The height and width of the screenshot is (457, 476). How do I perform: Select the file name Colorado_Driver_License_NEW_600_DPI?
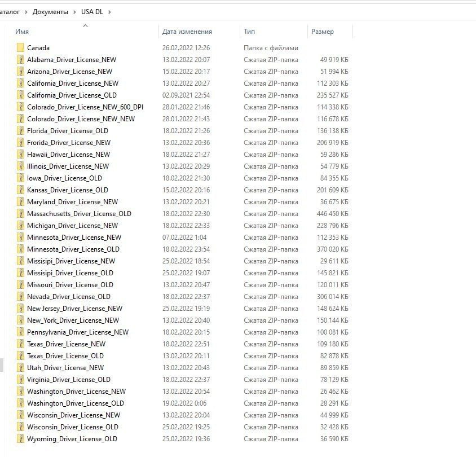[85, 107]
